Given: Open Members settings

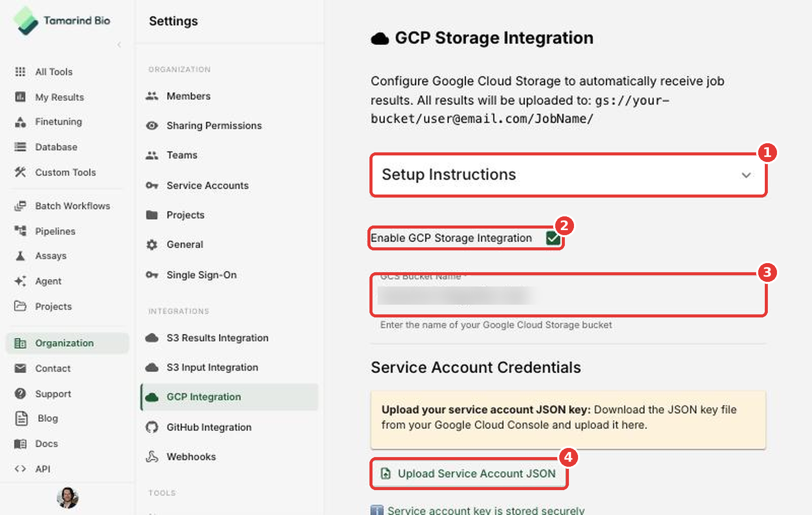Looking at the screenshot, I should [x=228, y=96].
